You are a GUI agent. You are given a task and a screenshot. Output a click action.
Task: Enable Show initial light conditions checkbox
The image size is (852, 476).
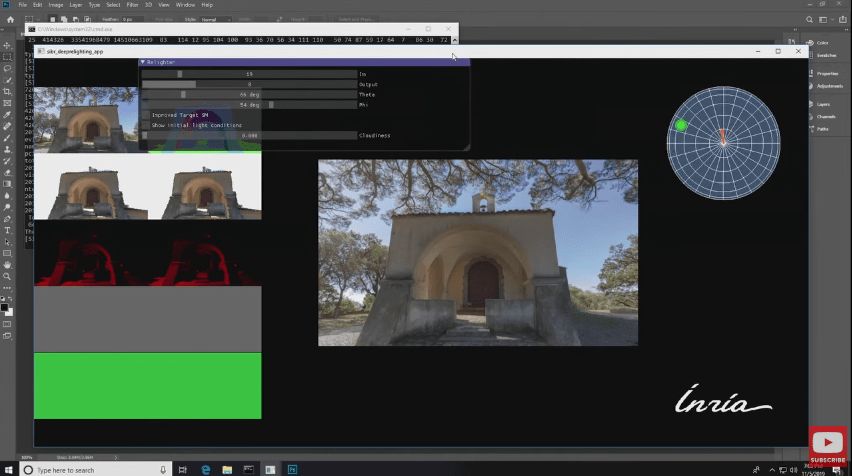coord(146,125)
